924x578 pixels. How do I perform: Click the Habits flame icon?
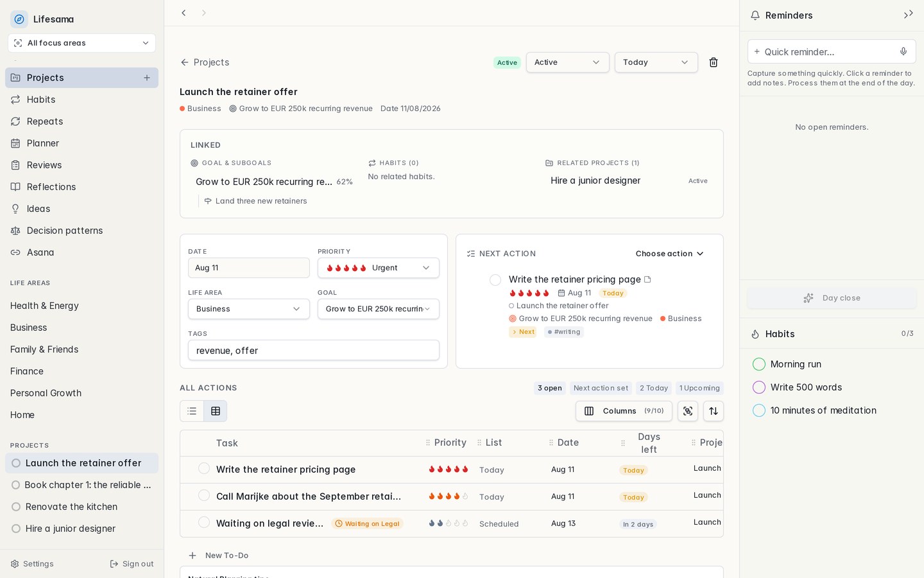tap(755, 334)
